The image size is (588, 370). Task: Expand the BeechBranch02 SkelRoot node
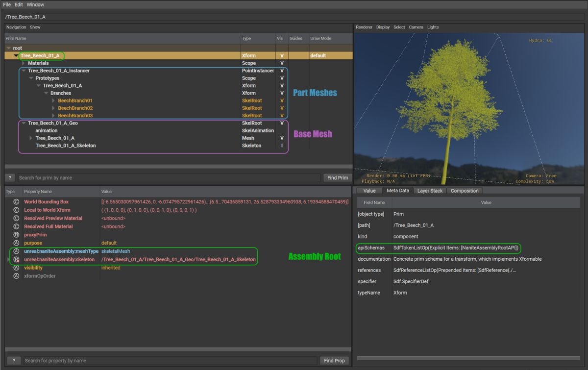pos(53,108)
